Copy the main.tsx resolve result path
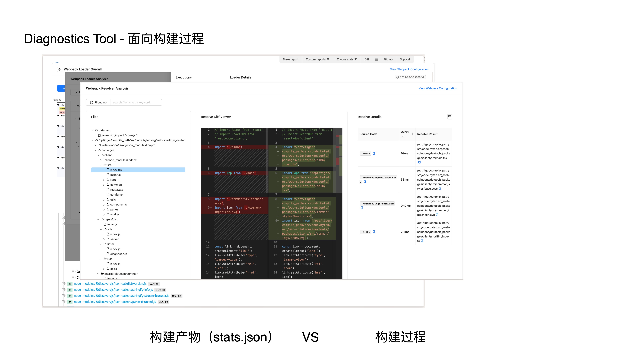The width and height of the screenshot is (644, 362). 420,162
